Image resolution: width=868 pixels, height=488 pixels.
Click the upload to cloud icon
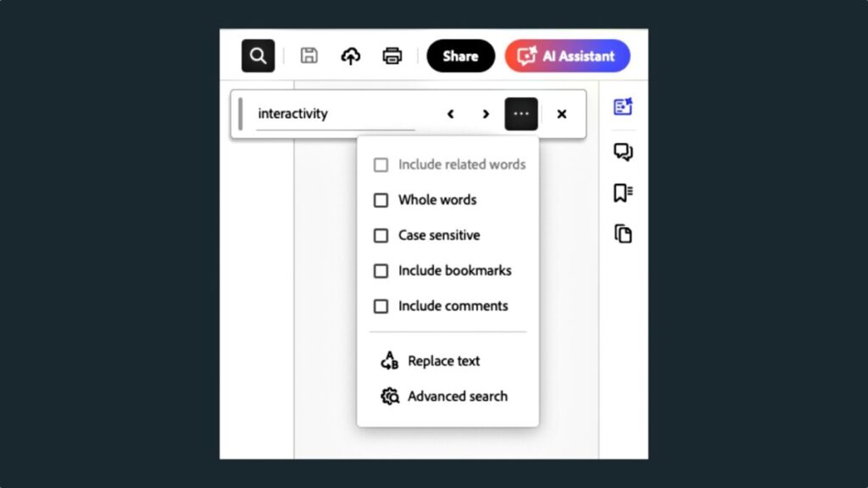350,56
